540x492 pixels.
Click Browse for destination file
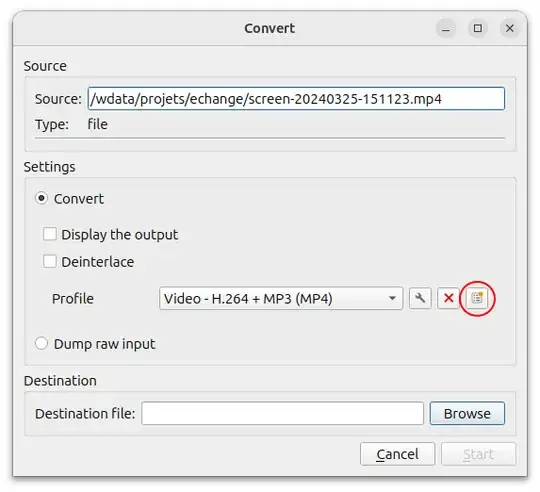click(x=467, y=413)
